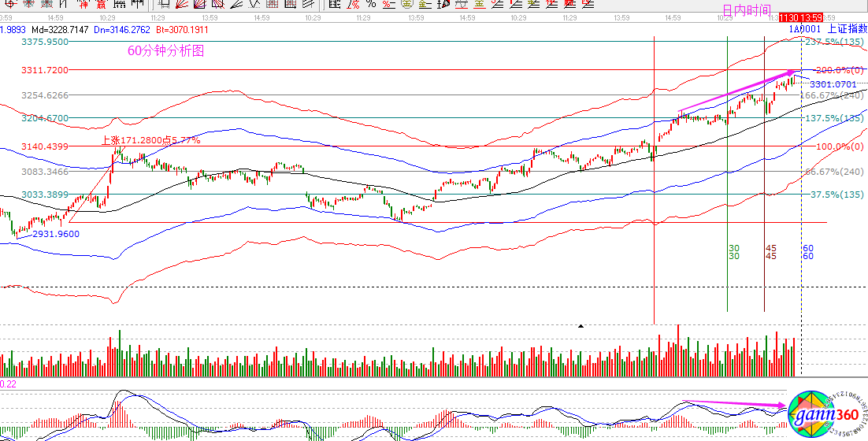Click the 日内时间 magenta label
868x441 pixels.
(x=747, y=10)
